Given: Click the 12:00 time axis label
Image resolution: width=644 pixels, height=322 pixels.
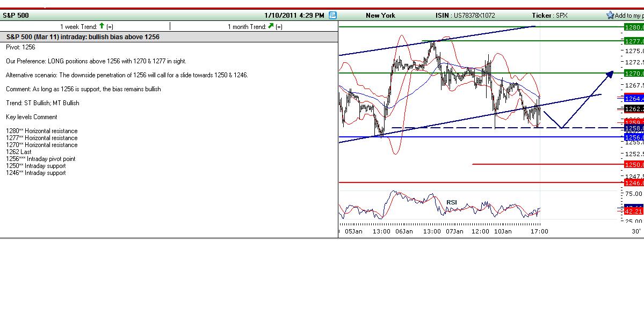Looking at the screenshot, I should pyautogui.click(x=480, y=231).
